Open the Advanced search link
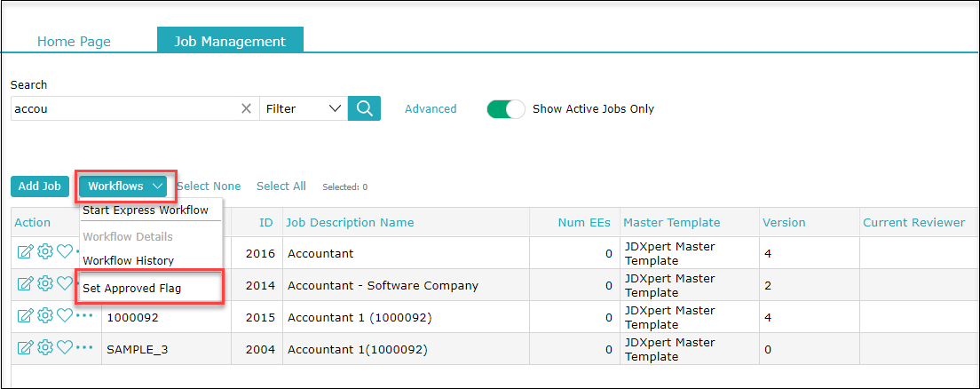This screenshot has height=389, width=980. point(431,109)
